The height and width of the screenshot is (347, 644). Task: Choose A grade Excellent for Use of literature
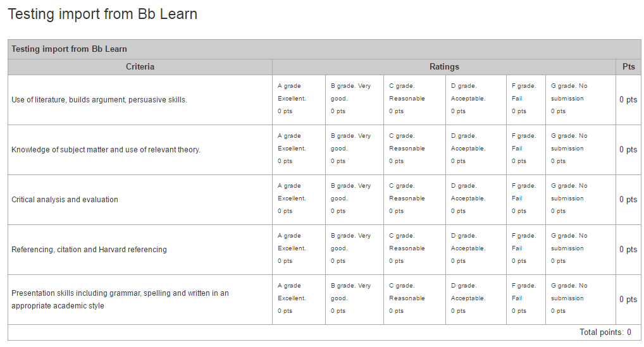[299, 100]
